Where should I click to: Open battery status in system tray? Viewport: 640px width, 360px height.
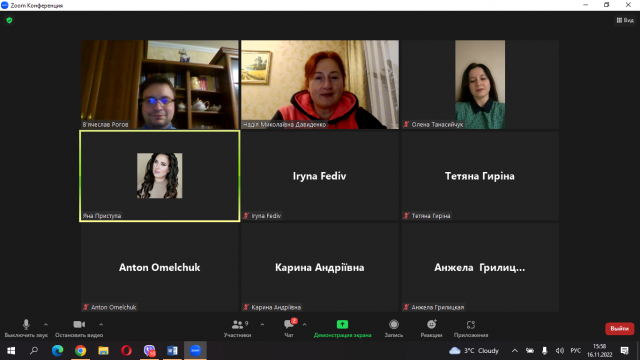[530, 351]
